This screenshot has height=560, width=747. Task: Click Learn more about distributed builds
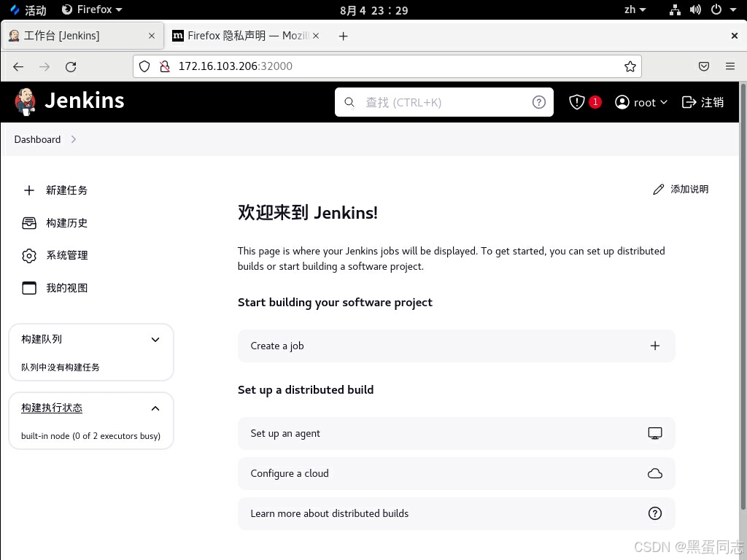pyautogui.click(x=456, y=513)
